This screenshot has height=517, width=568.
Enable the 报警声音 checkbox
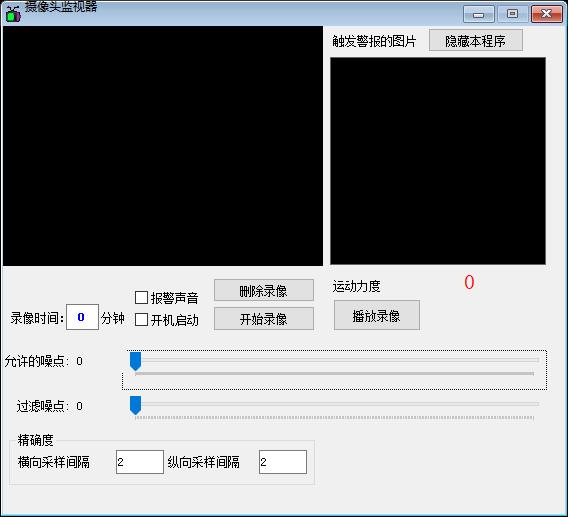pos(141,298)
